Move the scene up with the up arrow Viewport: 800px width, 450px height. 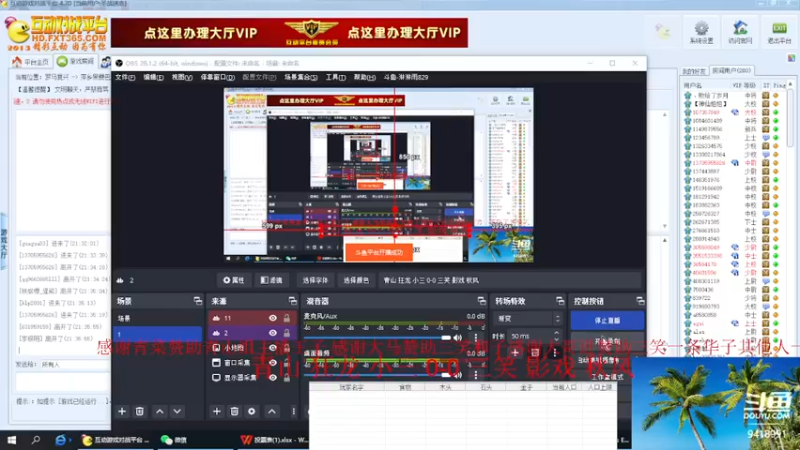[x=160, y=411]
